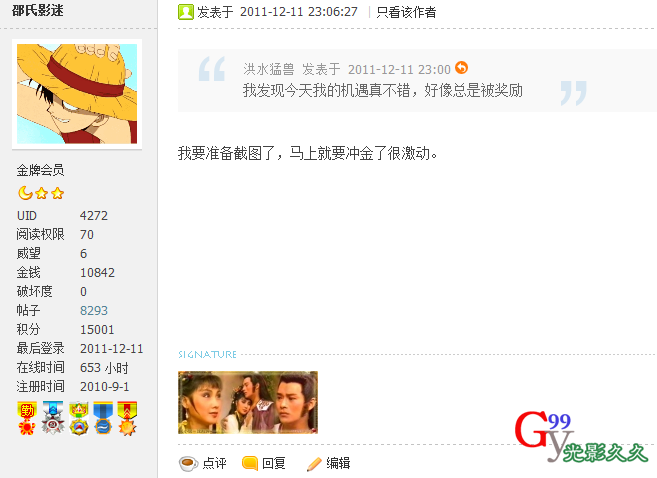Click the silver cross medal badge
The height and width of the screenshot is (478, 657).
point(53,418)
